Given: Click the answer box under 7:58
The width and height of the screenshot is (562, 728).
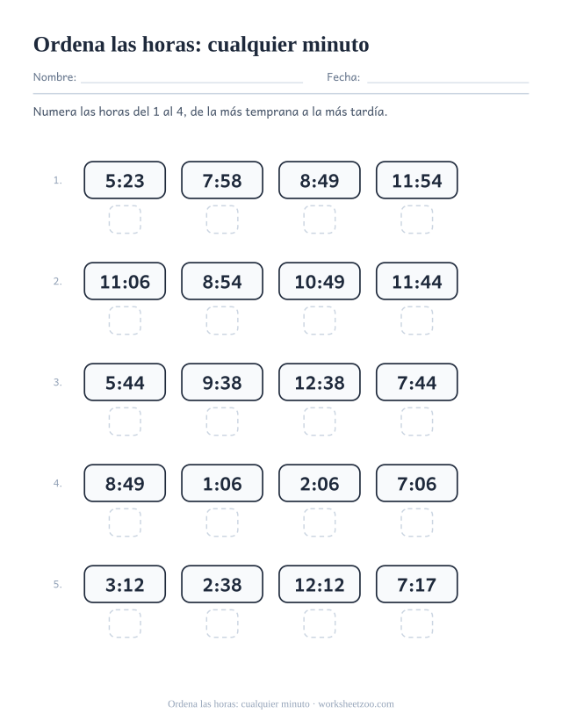Looking at the screenshot, I should tap(222, 220).
